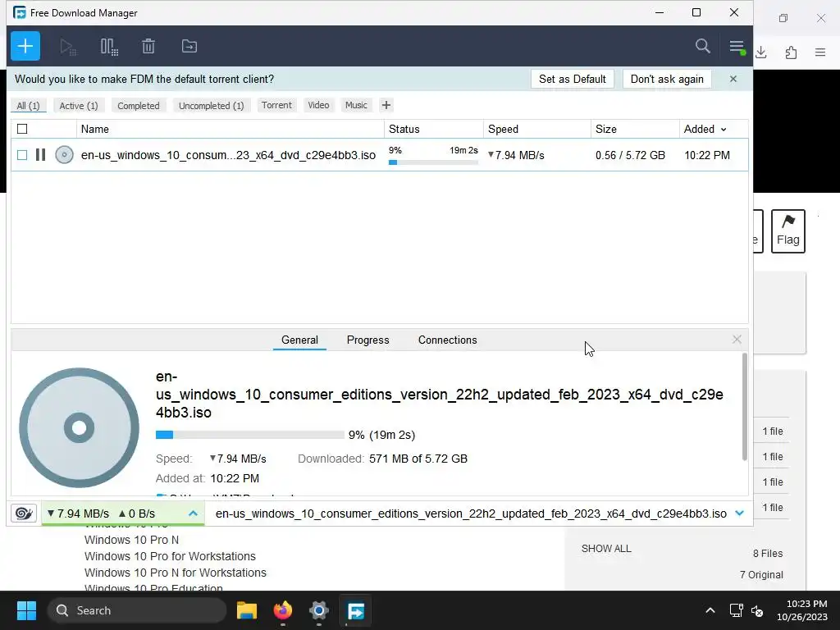Click the 0.56 / 5.72 GB size cell
The image size is (840, 630).
click(x=630, y=155)
